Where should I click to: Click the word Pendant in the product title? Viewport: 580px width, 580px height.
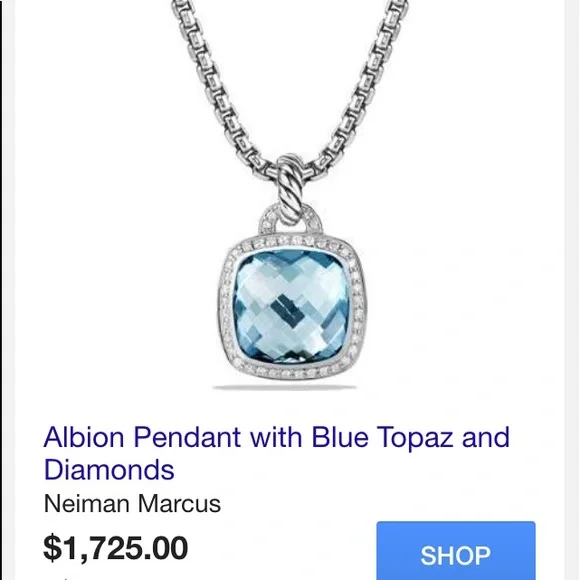(x=187, y=437)
